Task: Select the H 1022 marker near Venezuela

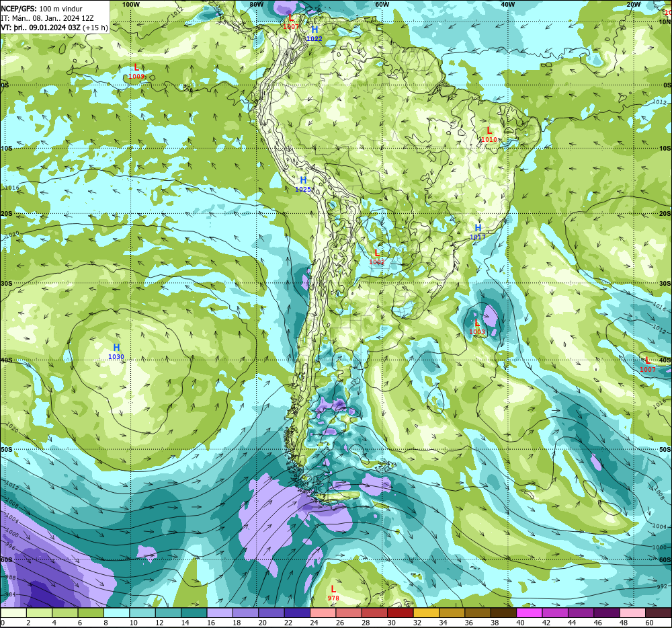Action: [314, 34]
